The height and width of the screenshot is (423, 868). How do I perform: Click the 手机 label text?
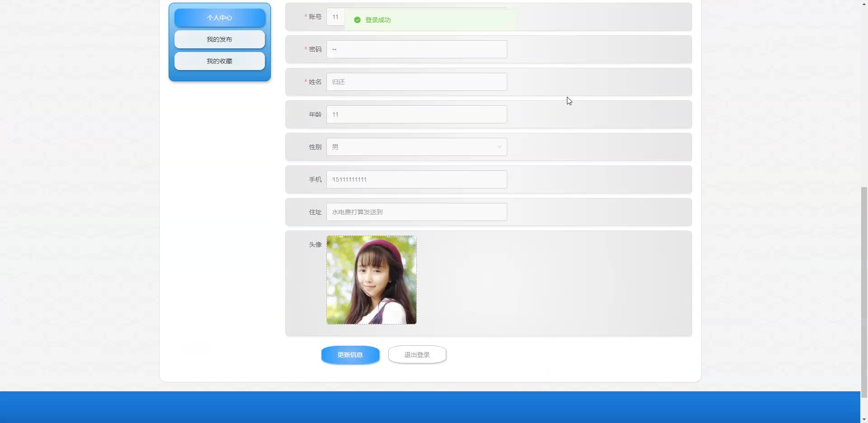tap(315, 179)
